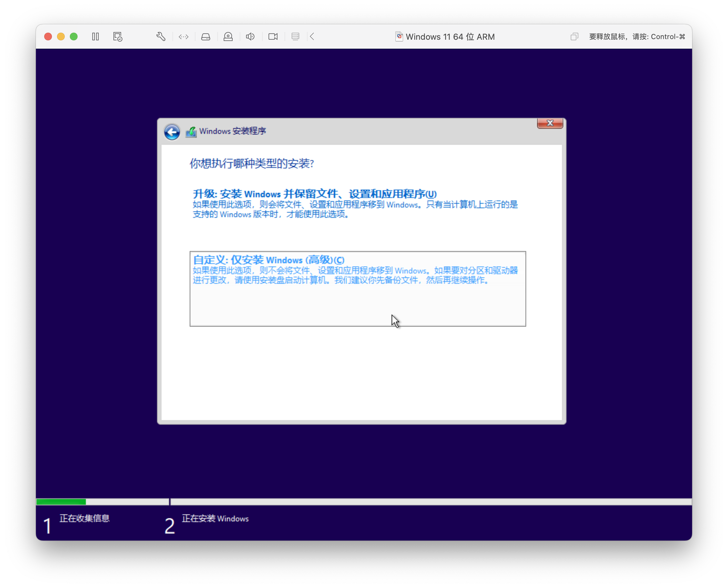Viewport: 728px width, 588px height.
Task: Click step 2 Installing Windows label
Action: 215,519
